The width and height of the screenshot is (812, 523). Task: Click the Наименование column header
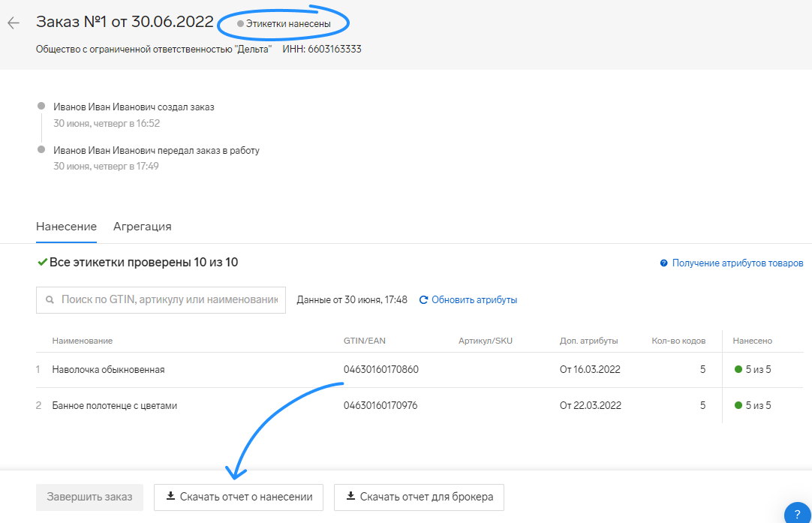(82, 341)
